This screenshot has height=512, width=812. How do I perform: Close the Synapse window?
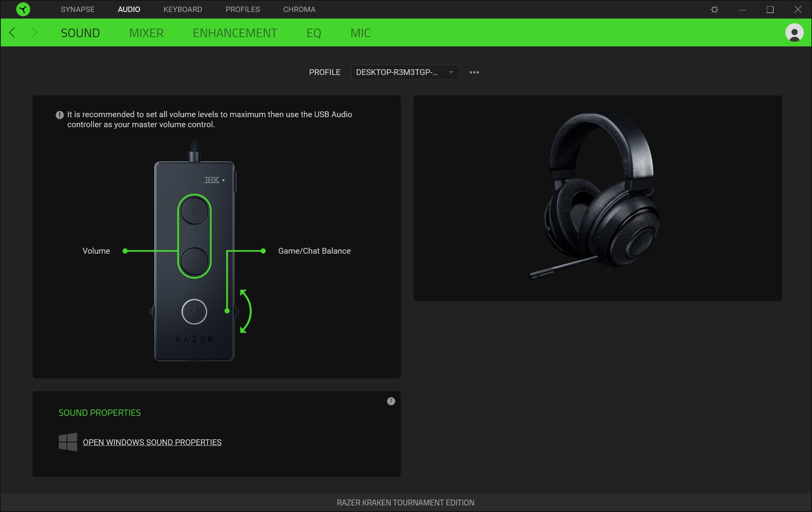798,9
